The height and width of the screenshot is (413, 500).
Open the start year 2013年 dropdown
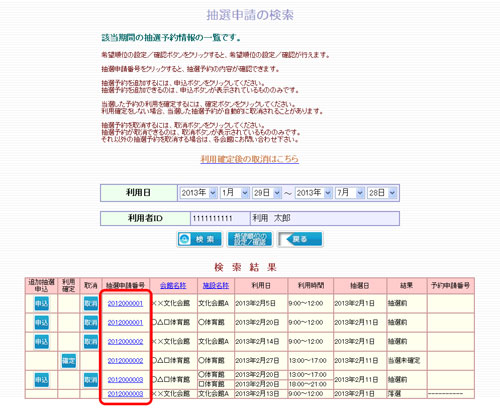(x=199, y=193)
